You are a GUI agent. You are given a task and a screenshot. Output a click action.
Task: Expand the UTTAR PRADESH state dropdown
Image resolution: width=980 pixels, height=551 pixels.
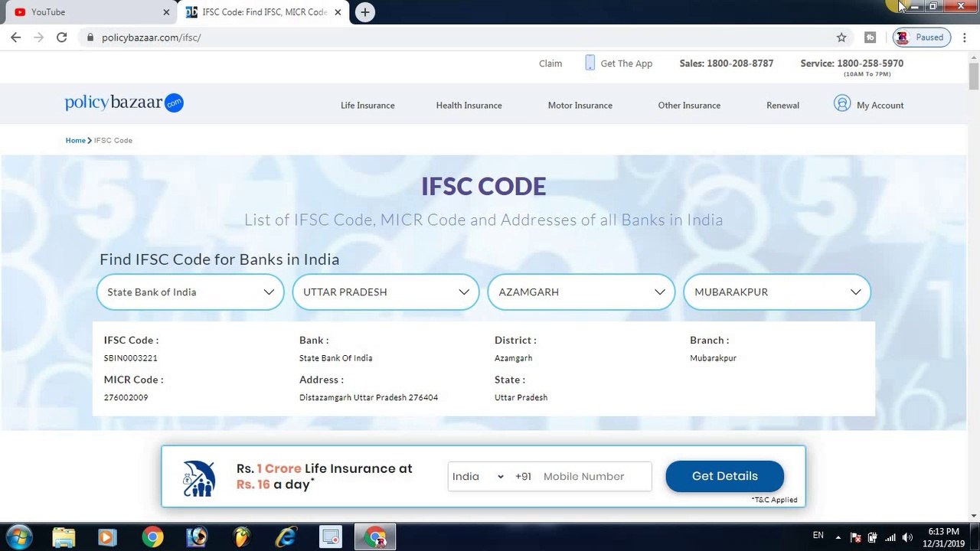[x=386, y=292]
